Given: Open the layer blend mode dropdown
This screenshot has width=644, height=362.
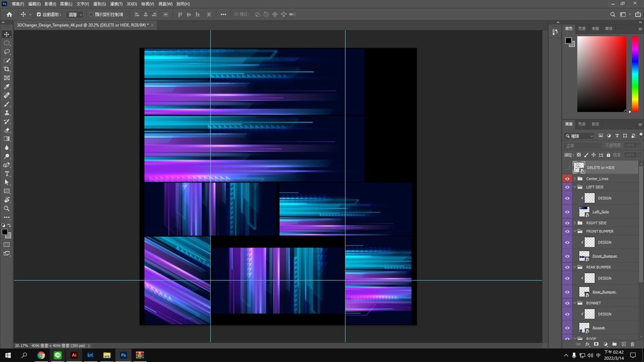Looking at the screenshot, I should 582,146.
